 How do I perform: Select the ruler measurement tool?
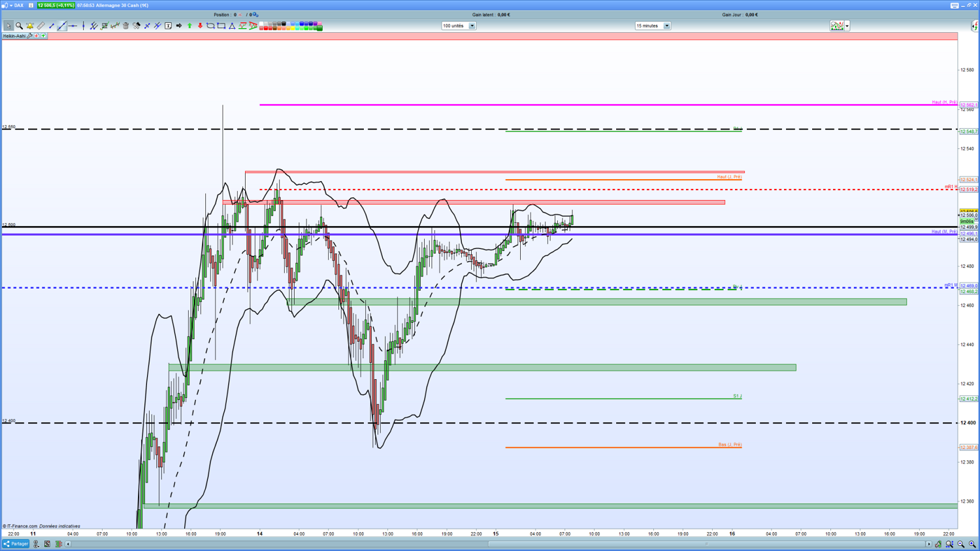[x=41, y=26]
